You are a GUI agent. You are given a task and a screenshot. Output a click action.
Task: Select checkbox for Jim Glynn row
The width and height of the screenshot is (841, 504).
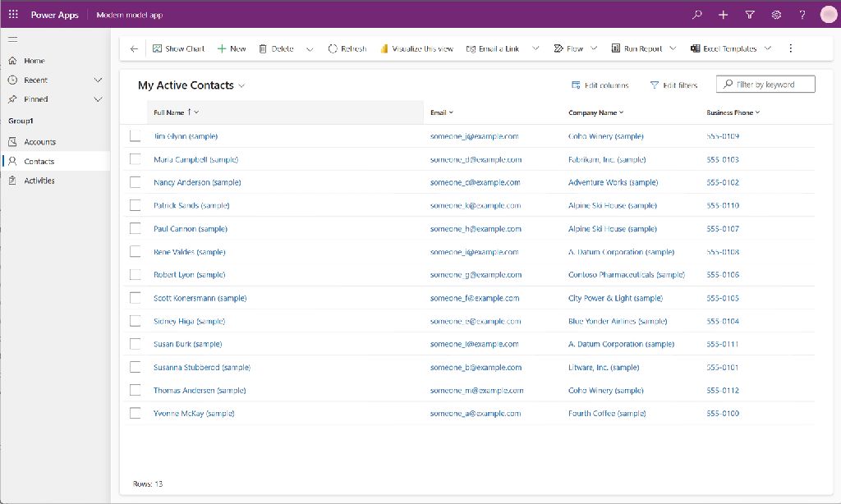click(x=136, y=136)
